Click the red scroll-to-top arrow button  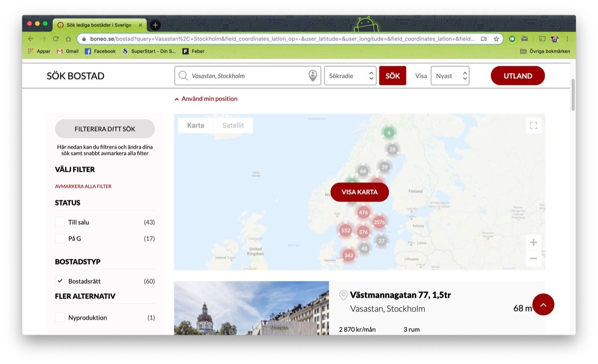543,304
